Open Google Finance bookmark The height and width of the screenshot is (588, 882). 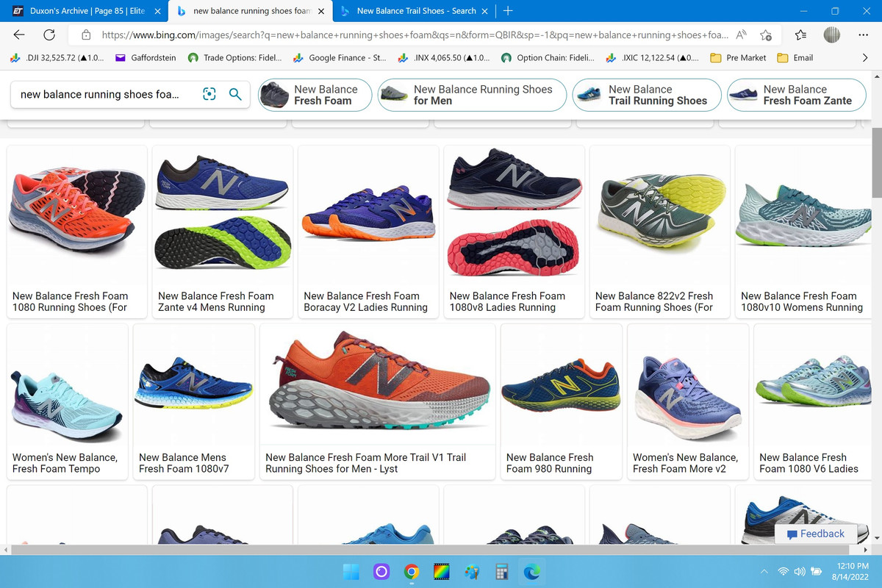point(340,57)
